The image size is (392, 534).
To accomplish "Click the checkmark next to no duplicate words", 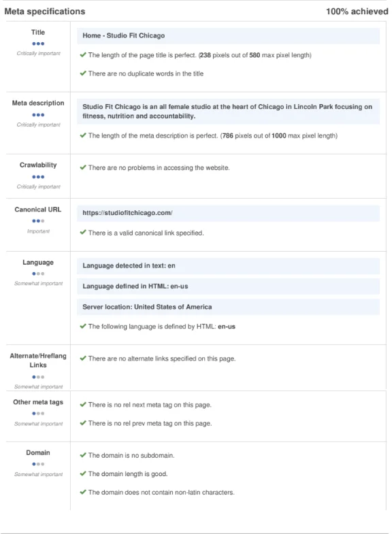I will click(83, 73).
